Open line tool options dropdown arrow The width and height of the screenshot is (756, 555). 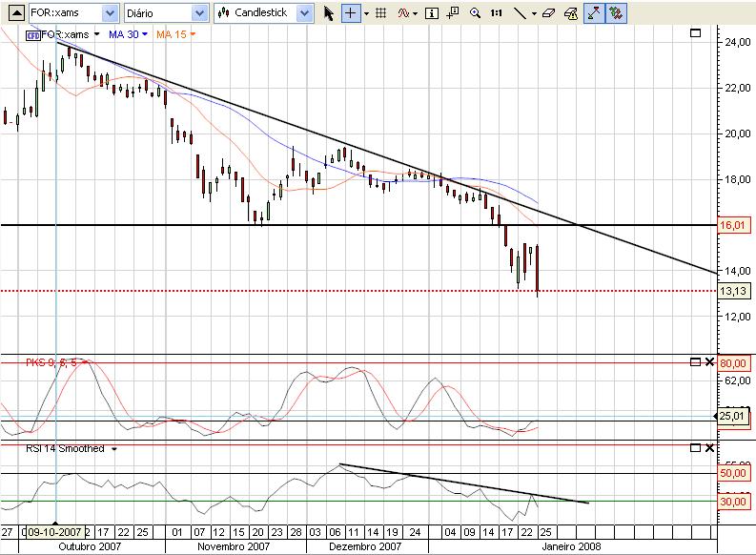pos(534,13)
